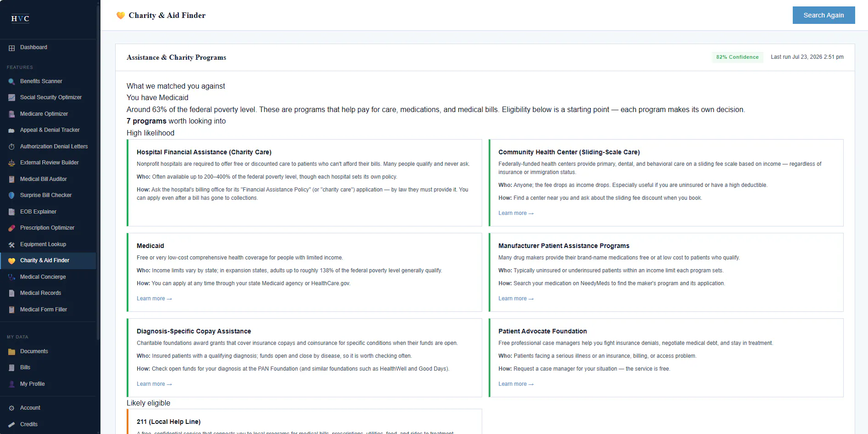Click the High likelihood section label
The width and height of the screenshot is (868, 434).
tap(150, 133)
